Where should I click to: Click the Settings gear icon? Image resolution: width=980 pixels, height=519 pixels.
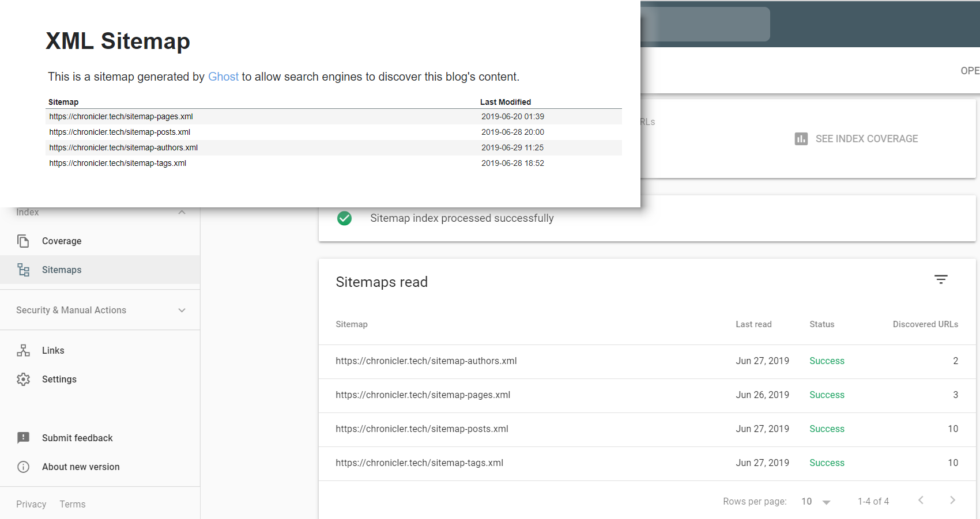pyautogui.click(x=23, y=379)
